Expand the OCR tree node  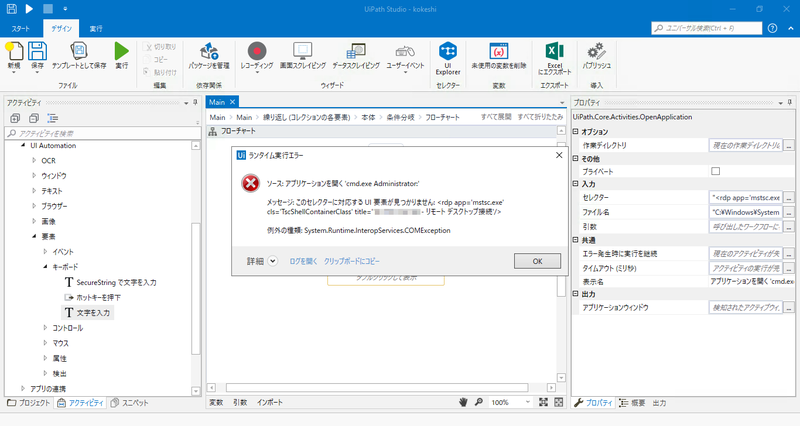click(x=34, y=160)
